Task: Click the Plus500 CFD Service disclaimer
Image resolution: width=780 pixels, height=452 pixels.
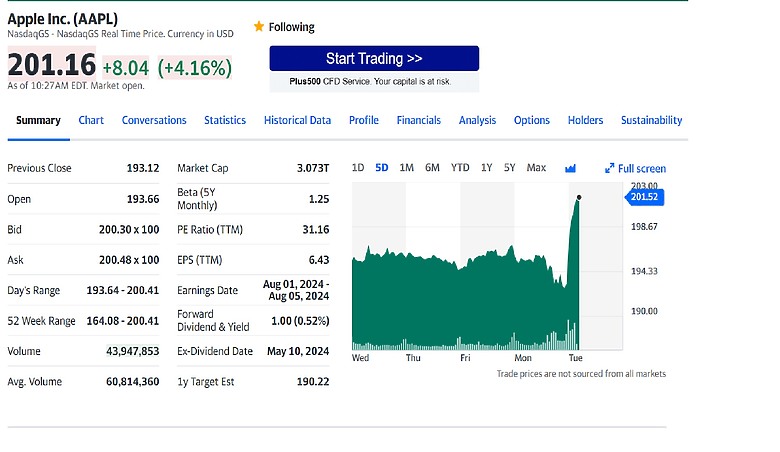Action: [x=370, y=82]
